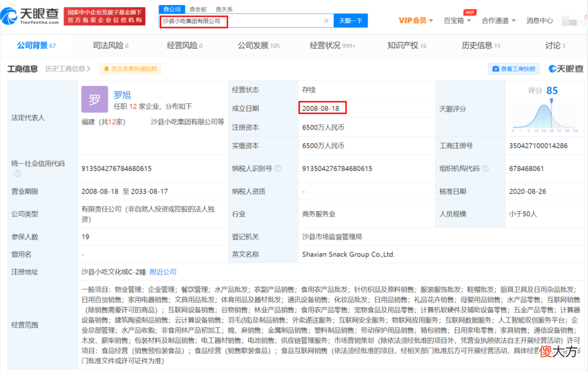Image resolution: width=588 pixels, height=372 pixels.
Task: Select registered address 沙县小吃文化城C-2幢
Action: click(x=114, y=272)
